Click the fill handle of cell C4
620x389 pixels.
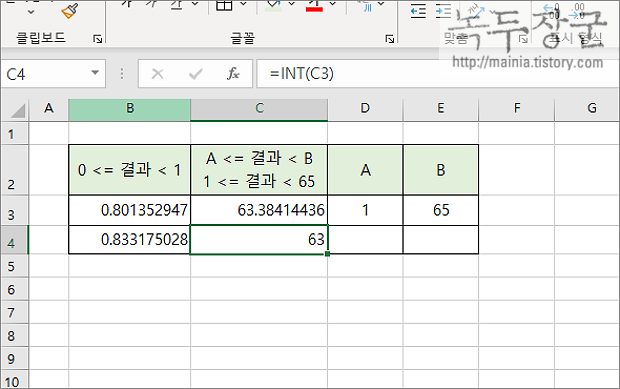click(327, 254)
